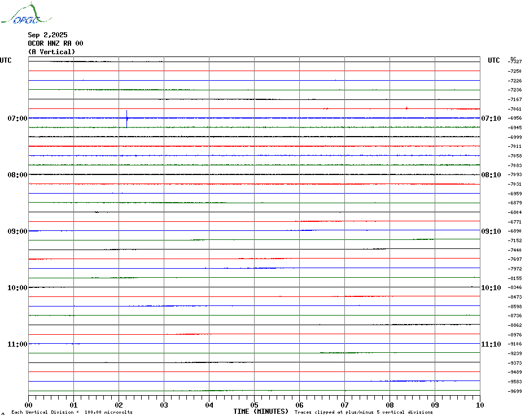Click the "09" minute axis label

[x=435, y=405]
